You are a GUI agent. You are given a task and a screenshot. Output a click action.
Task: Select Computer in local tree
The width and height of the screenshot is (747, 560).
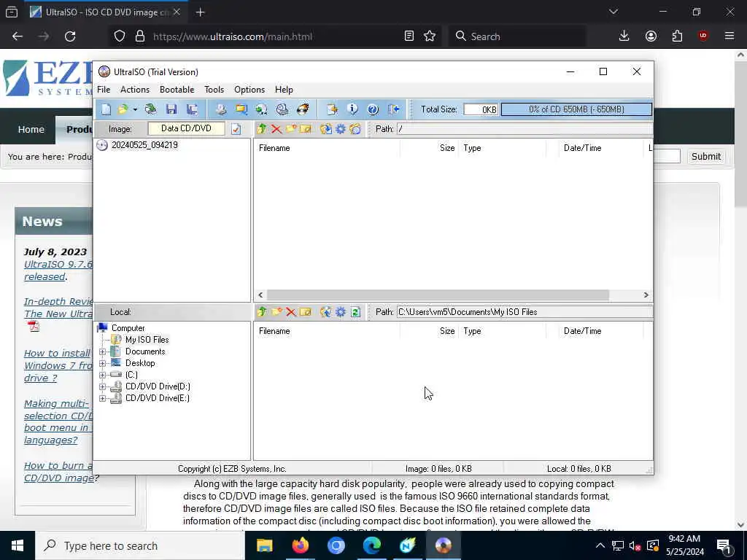pyautogui.click(x=128, y=328)
